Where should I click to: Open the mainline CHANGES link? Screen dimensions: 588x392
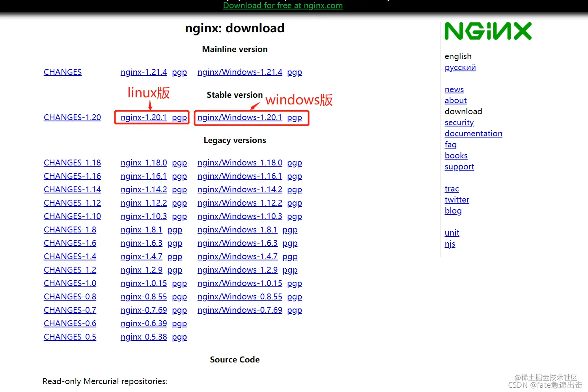coord(63,72)
